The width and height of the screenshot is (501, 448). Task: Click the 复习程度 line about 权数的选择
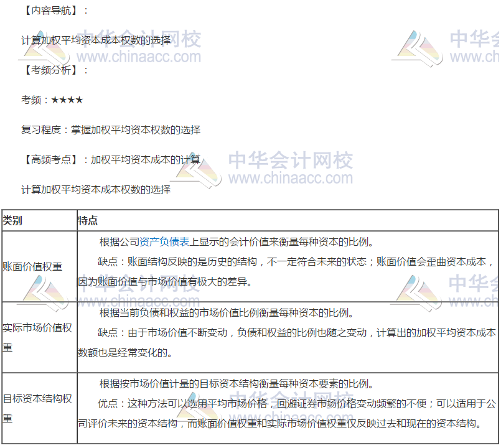click(111, 130)
